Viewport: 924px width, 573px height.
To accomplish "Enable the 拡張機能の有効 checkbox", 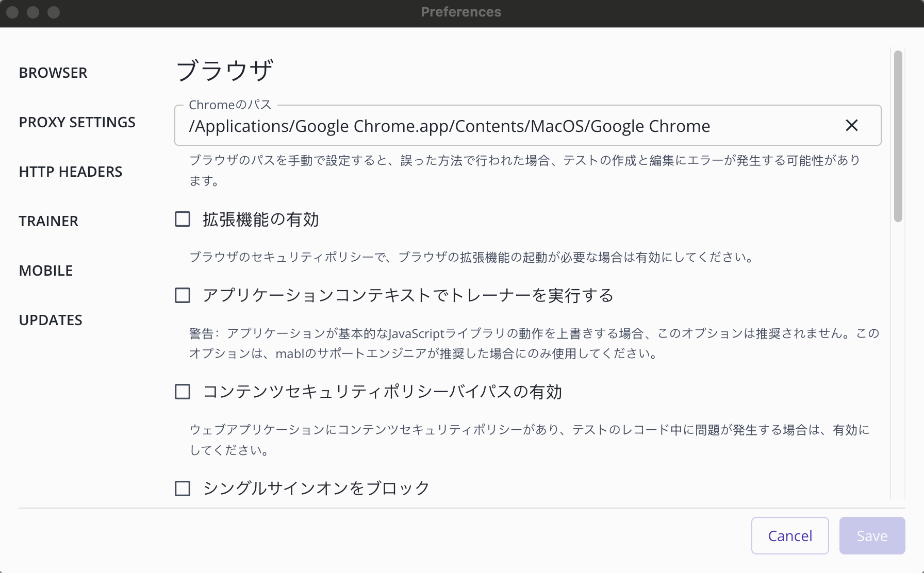I will click(x=183, y=219).
